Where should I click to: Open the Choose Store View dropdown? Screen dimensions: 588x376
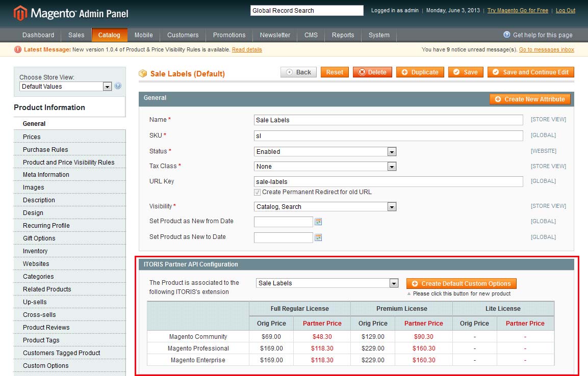pyautogui.click(x=66, y=87)
